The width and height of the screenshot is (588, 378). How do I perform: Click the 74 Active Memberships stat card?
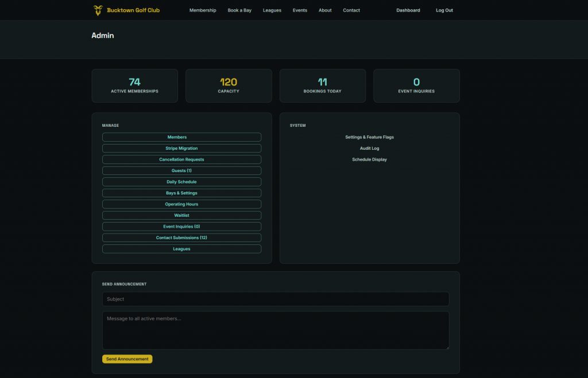click(x=134, y=86)
